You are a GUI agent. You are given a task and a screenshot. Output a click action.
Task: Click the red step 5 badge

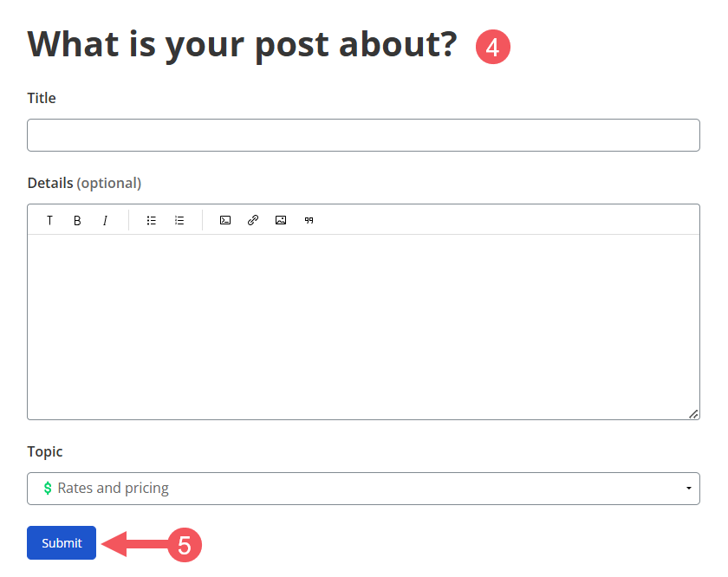(x=185, y=545)
